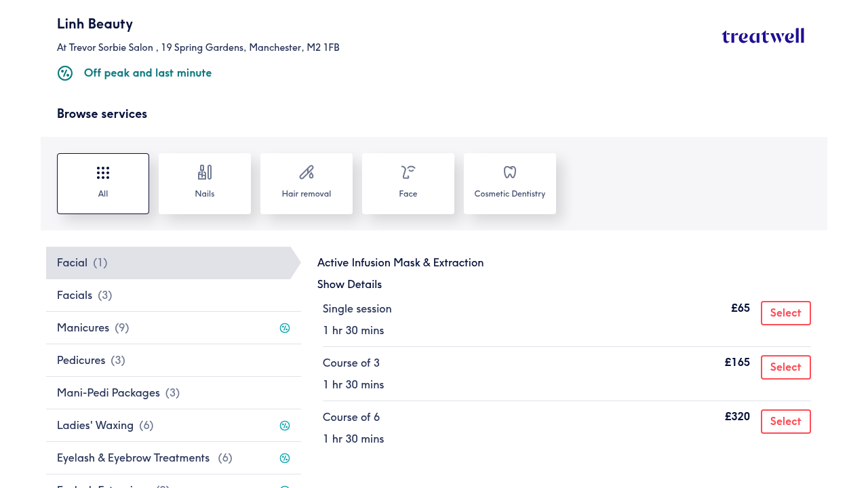Select the £320 Course of 6
The height and width of the screenshot is (488, 868).
click(x=785, y=422)
